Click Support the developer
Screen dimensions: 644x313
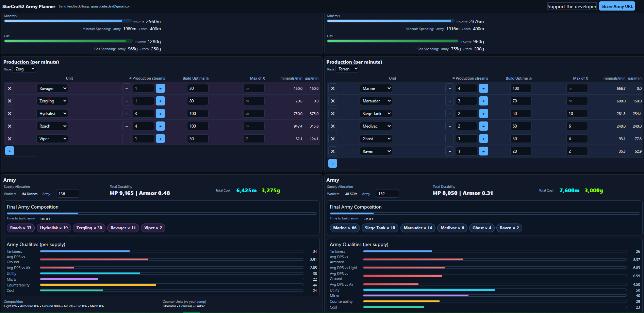point(572,6)
